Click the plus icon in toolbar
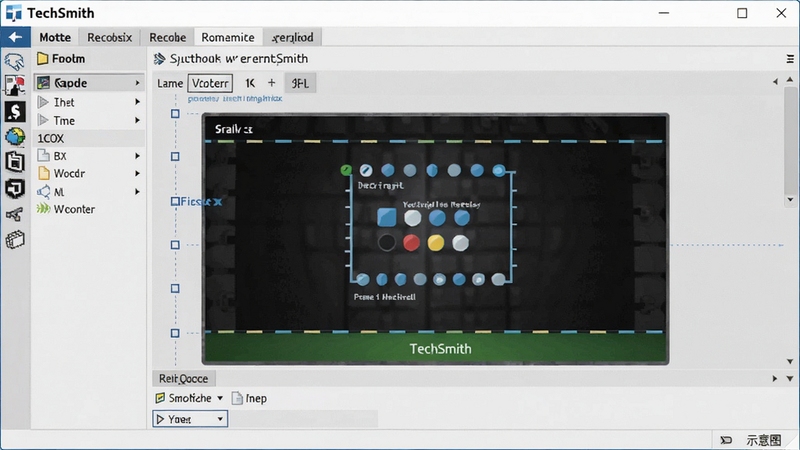Viewport: 800px width, 450px height. pyautogui.click(x=271, y=83)
